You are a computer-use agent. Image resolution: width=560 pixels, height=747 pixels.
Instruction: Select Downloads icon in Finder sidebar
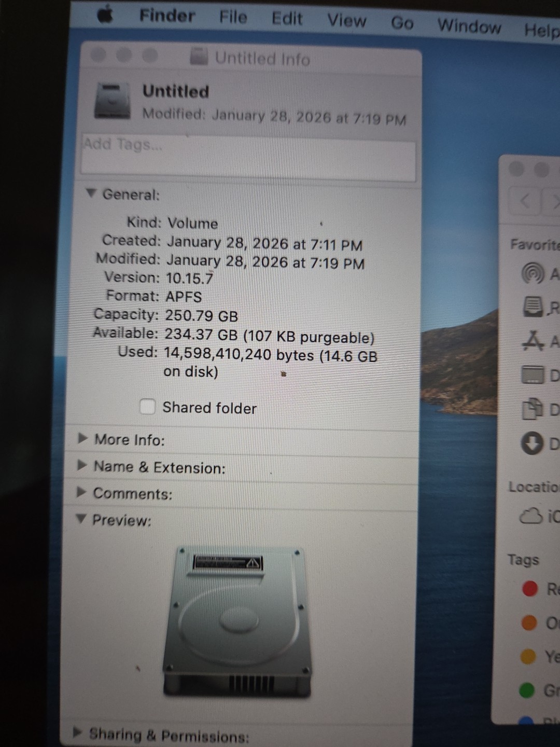[x=532, y=444]
